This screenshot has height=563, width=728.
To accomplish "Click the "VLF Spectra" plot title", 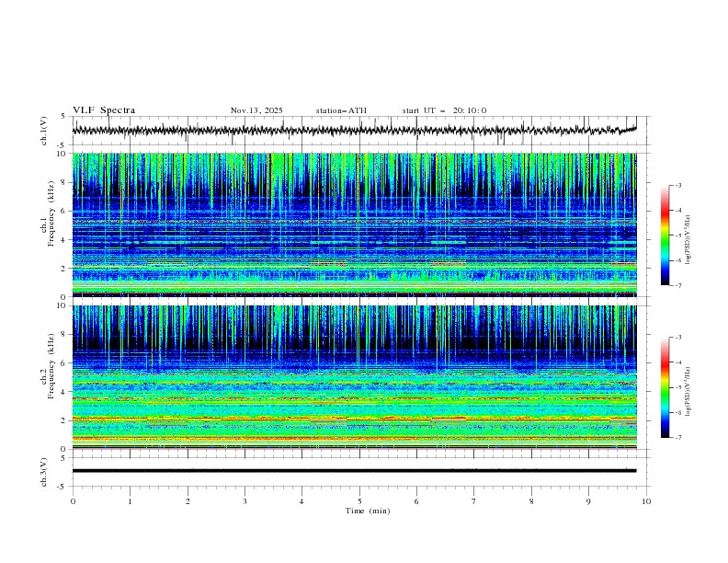I will [104, 110].
